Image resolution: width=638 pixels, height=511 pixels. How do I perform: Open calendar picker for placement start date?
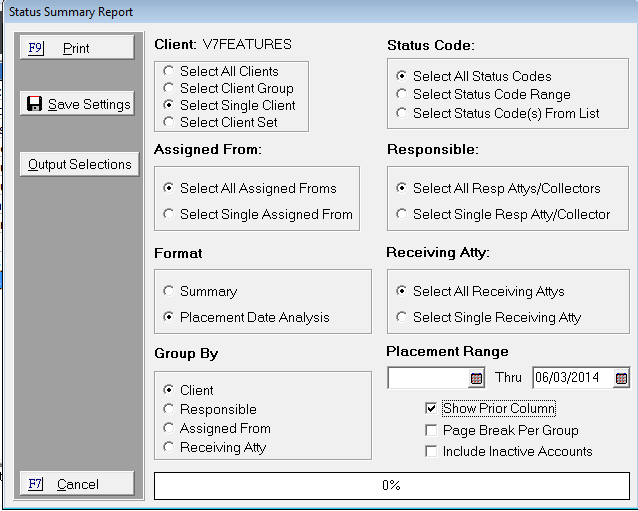[477, 378]
